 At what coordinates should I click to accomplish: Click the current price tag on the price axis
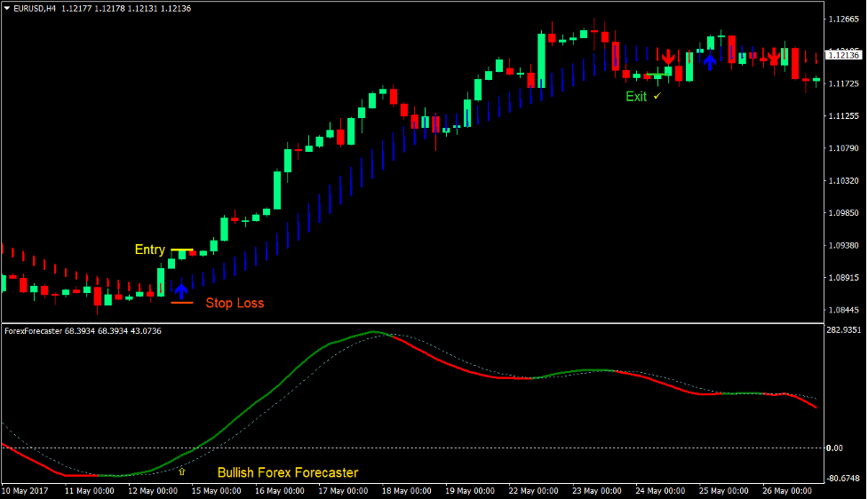[844, 55]
